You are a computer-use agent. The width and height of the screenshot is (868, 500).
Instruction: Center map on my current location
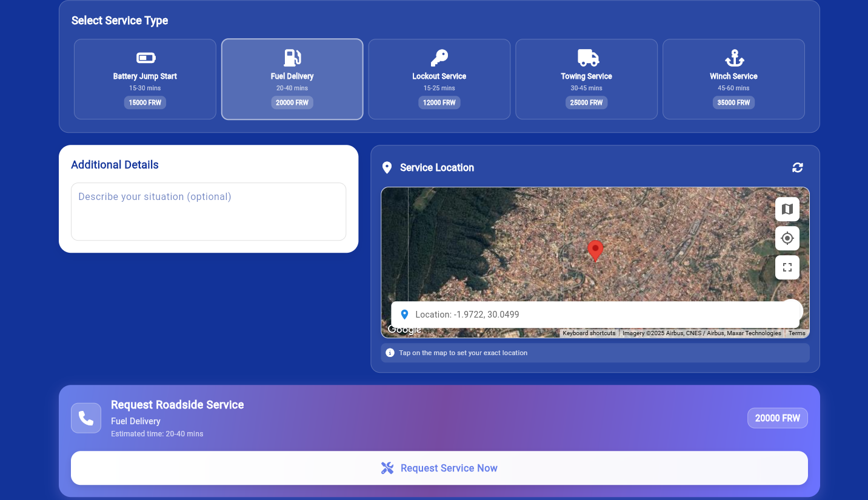pos(787,238)
